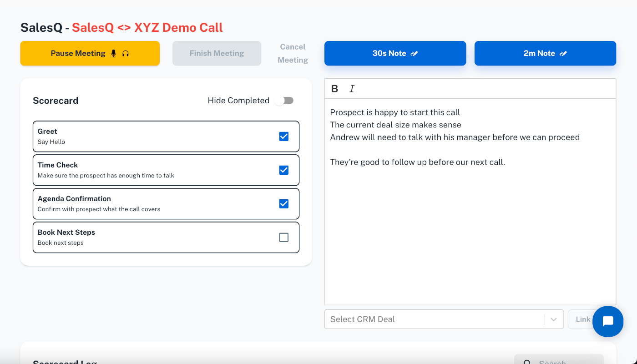Click the Italic formatting icon

(x=352, y=89)
